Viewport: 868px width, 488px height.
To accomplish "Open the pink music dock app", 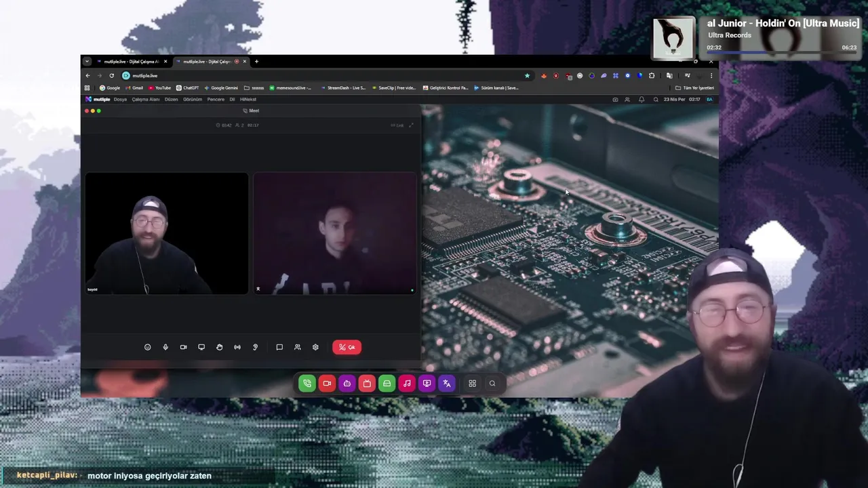I will click(407, 384).
